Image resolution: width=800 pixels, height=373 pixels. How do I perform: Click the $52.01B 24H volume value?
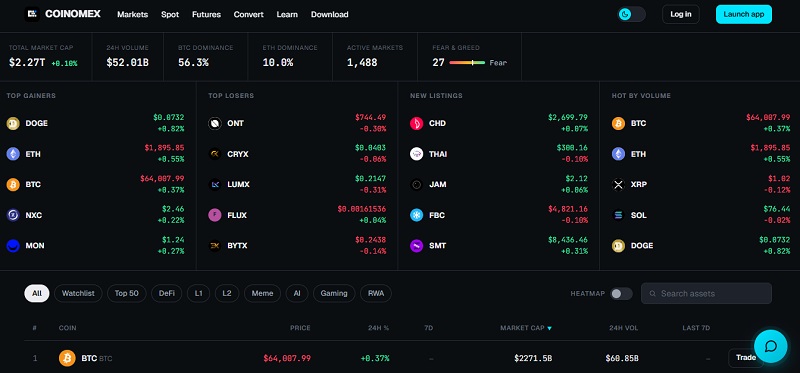[128, 63]
